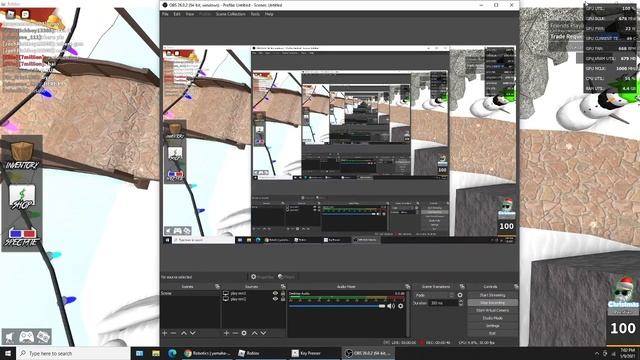
Task: Open Desktop Audio settings gear
Action: tap(400, 306)
